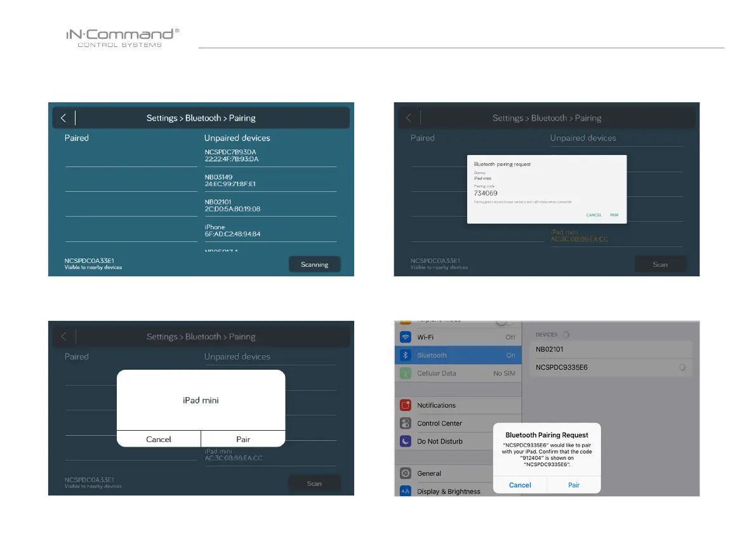Image resolution: width=756 pixels, height=533 pixels.
Task: Select the iPhone unpaired device
Action: [270, 231]
